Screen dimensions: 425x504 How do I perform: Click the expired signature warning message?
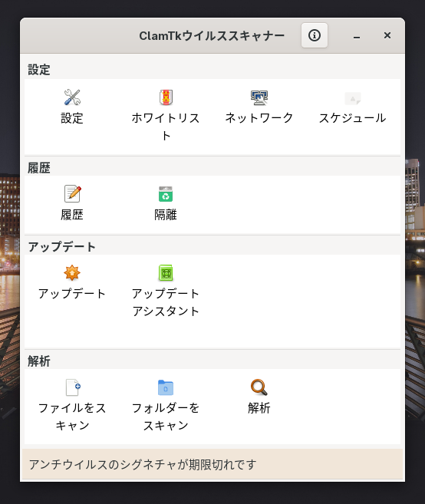coord(212,464)
